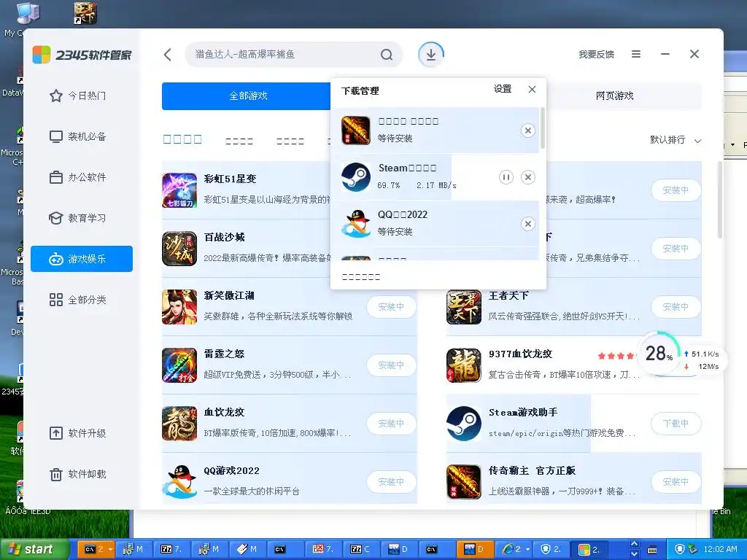747x560 pixels.
Task: Open 传奇霸主 官方正版 game icon
Action: (463, 482)
